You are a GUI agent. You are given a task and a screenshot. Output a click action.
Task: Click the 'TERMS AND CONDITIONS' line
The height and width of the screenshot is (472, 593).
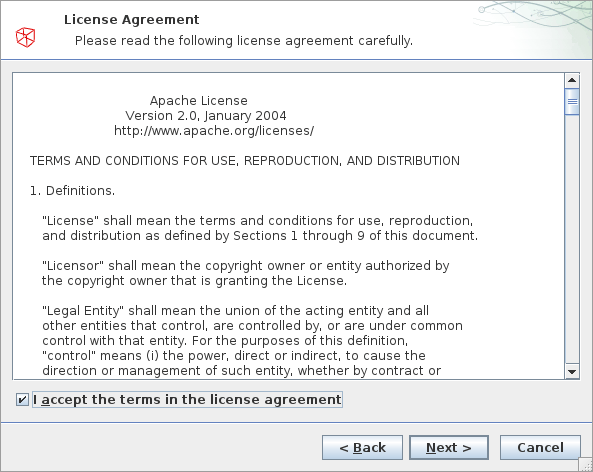[245, 161]
